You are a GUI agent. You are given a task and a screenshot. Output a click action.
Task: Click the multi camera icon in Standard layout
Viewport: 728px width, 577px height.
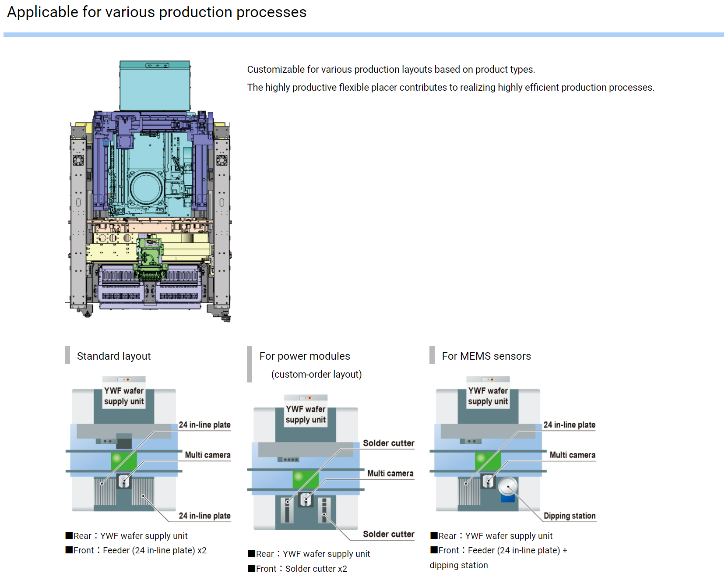pos(124,481)
